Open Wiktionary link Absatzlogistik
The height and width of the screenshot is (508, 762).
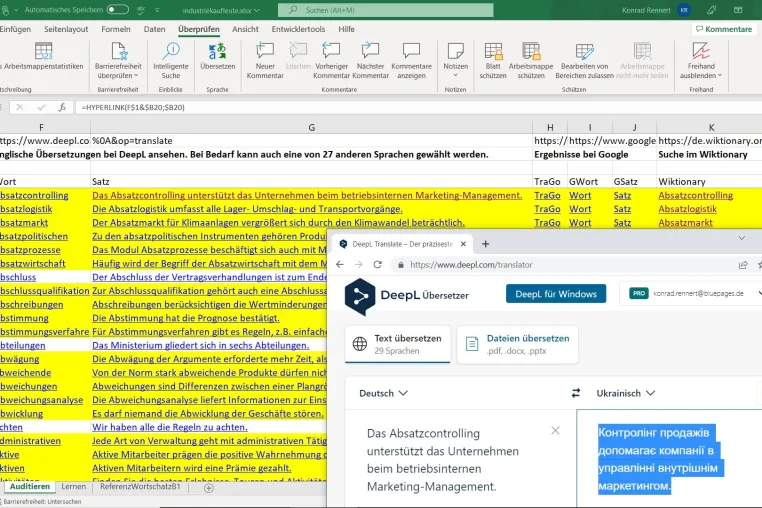tap(687, 209)
